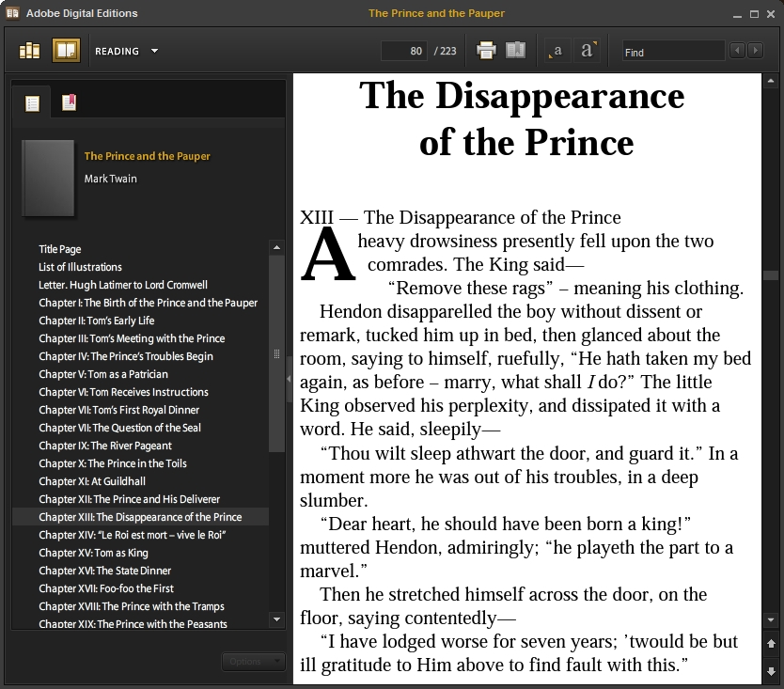Go to Chapter XVII: Foo-foo the First
Image resolution: width=784 pixels, height=689 pixels.
click(x=106, y=588)
